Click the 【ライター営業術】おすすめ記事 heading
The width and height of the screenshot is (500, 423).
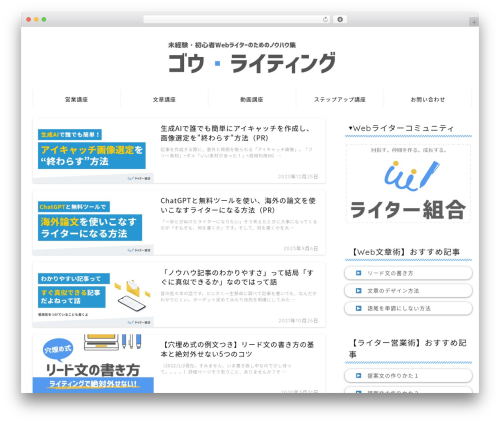click(409, 348)
